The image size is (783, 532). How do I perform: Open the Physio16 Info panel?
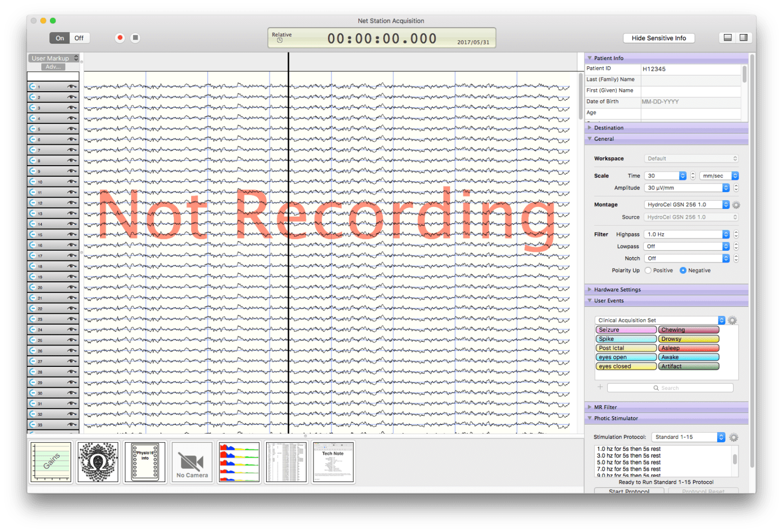tap(145, 462)
